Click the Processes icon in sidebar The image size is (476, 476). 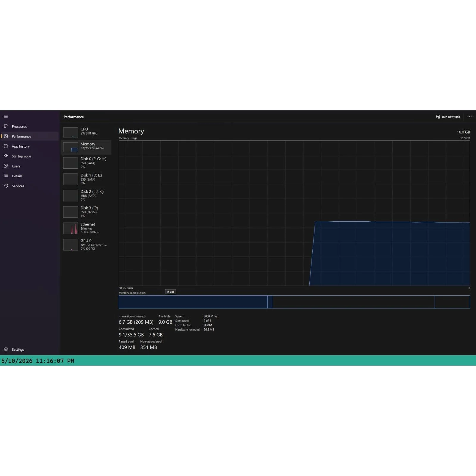(6, 126)
